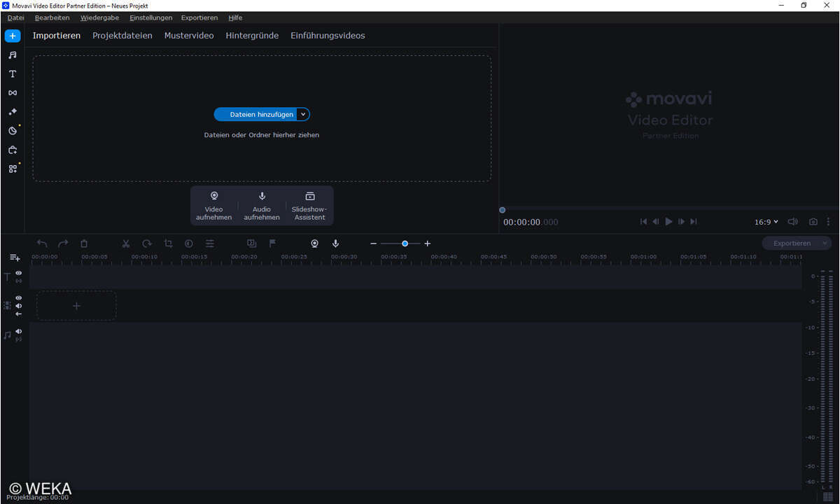
Task: Mute preview volume speaker icon
Action: [x=792, y=222]
